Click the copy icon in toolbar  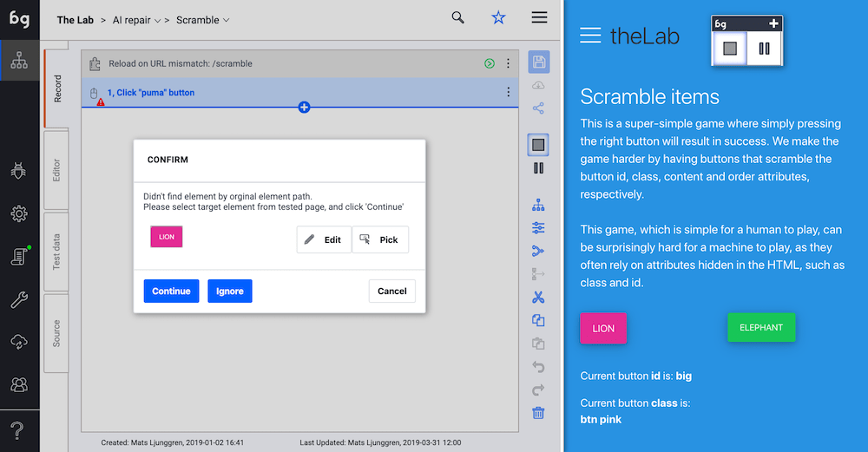[538, 320]
